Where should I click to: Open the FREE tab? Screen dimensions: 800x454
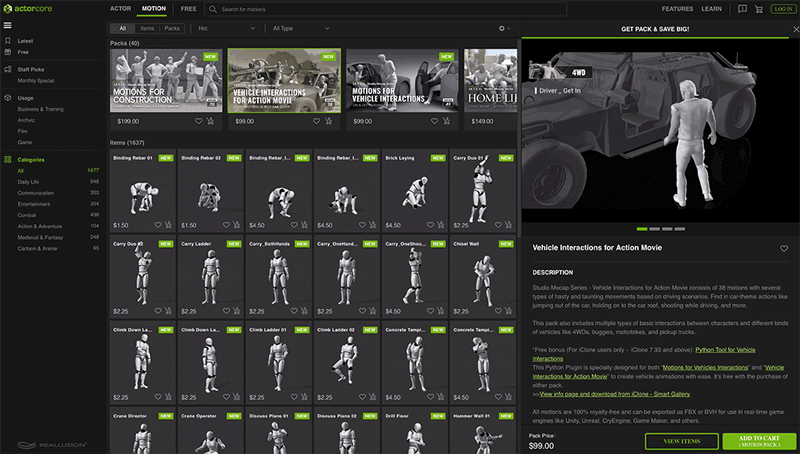188,9
